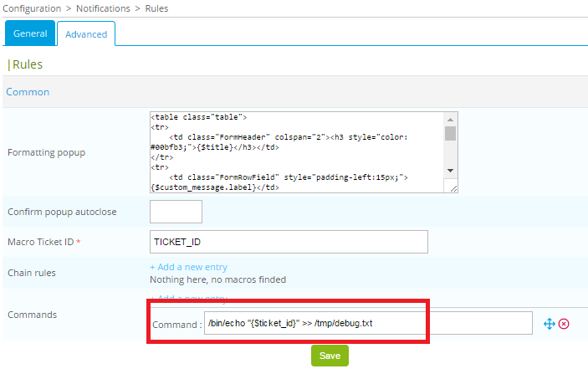Click the resize grip of Formatting popup textarea
Image resolution: width=588 pixels, height=374 pixels.
point(453,188)
